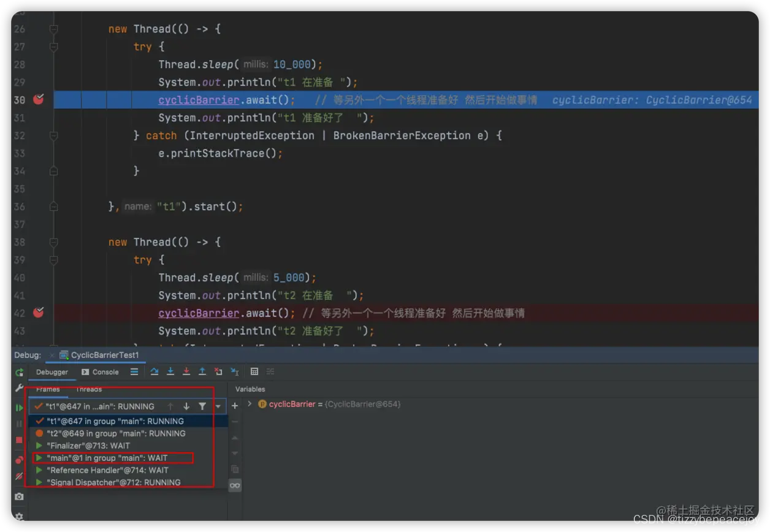770x532 pixels.
Task: Toggle Show Watches glasses icon
Action: pyautogui.click(x=235, y=485)
